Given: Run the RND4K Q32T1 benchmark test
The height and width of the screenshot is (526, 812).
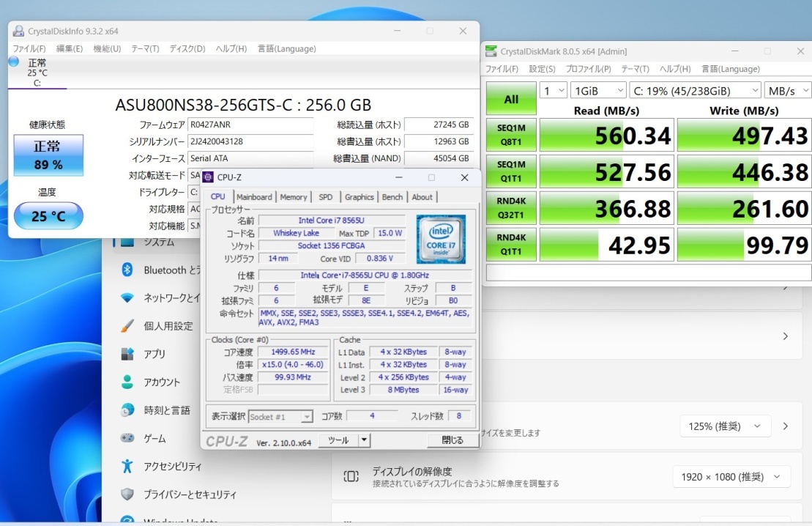Looking at the screenshot, I should click(x=511, y=208).
